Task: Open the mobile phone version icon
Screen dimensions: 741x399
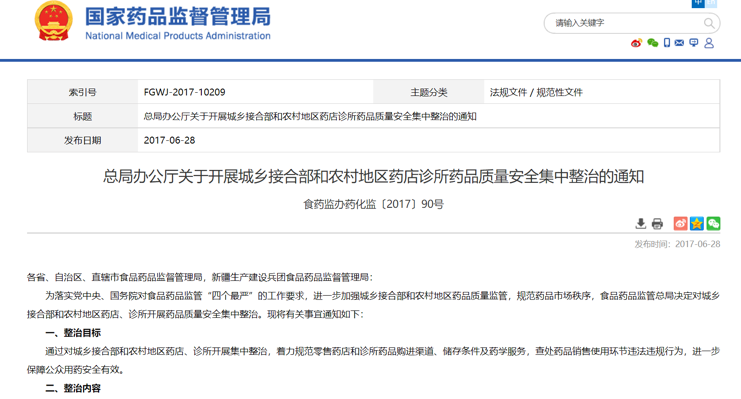Action: tap(667, 43)
